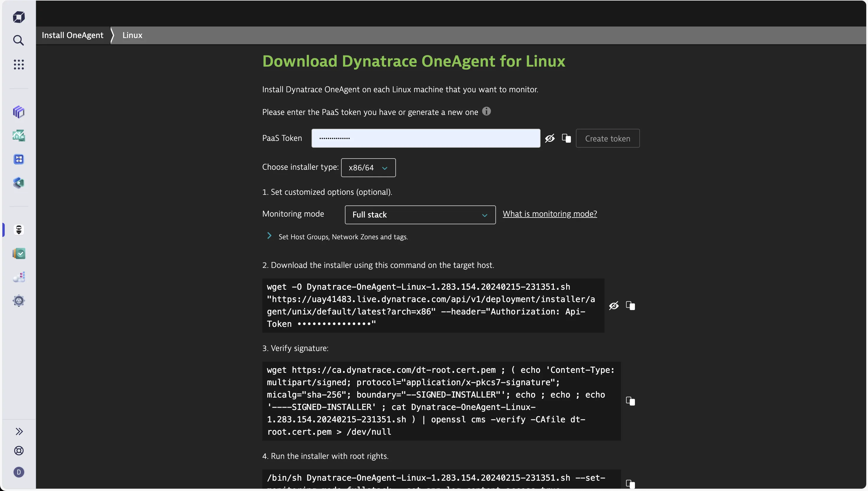Toggle visibility of the PaaS Token field
The height and width of the screenshot is (491, 868).
[550, 138]
